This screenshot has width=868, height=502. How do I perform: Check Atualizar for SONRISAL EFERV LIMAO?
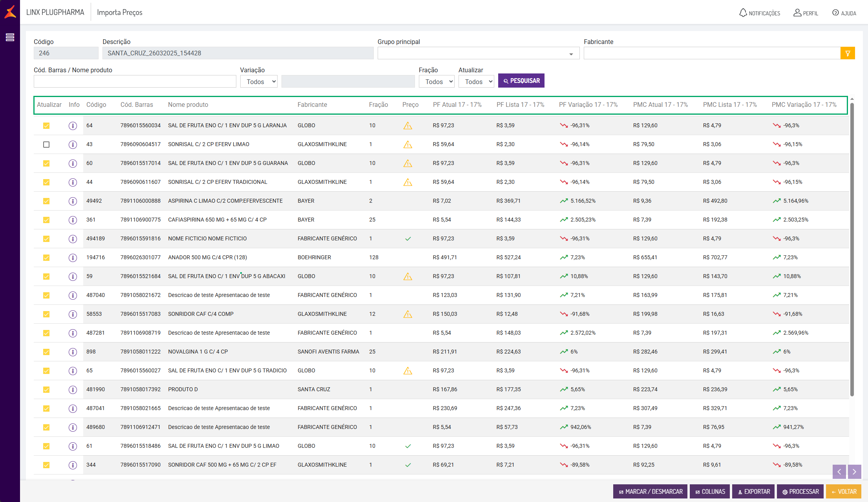[46, 145]
